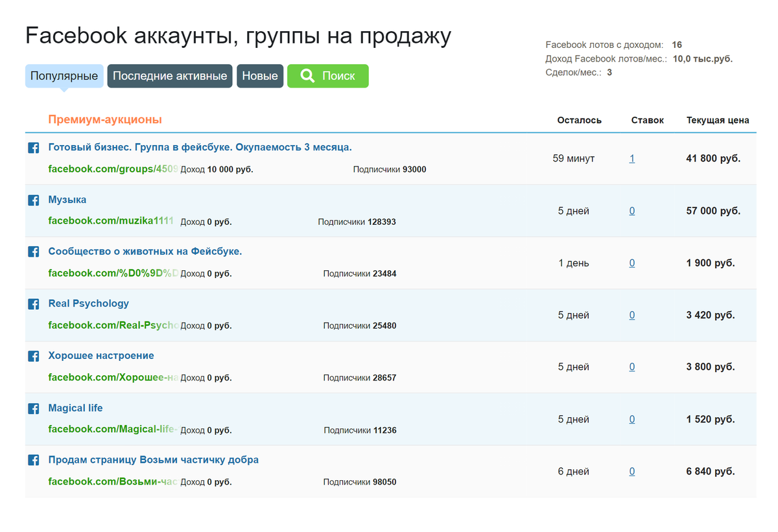Click price 6 840 руб.
The image size is (778, 532).
tap(711, 472)
